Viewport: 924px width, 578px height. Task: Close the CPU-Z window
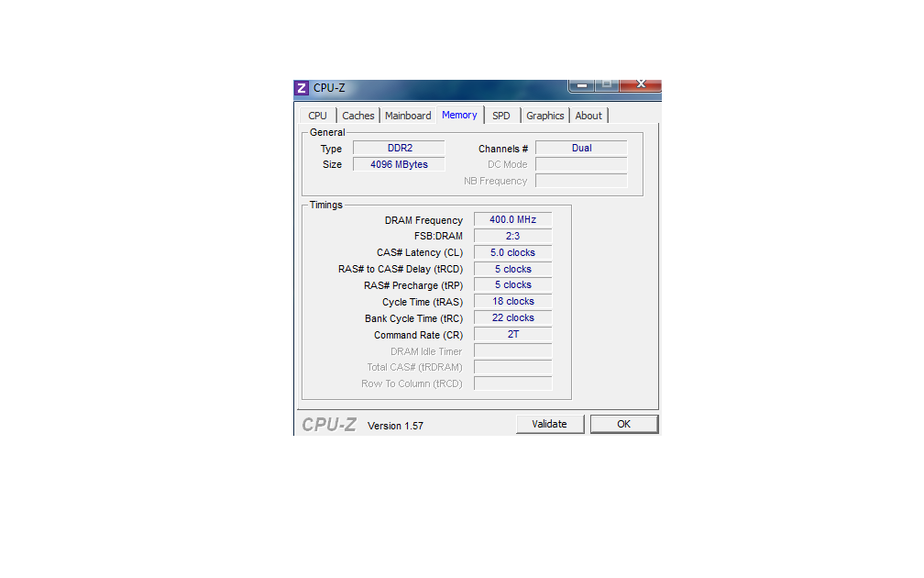coord(641,85)
